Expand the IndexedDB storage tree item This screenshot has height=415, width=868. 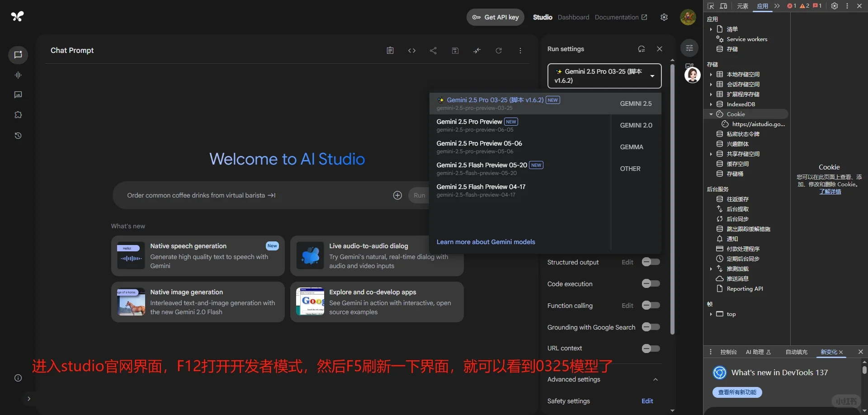pos(712,104)
